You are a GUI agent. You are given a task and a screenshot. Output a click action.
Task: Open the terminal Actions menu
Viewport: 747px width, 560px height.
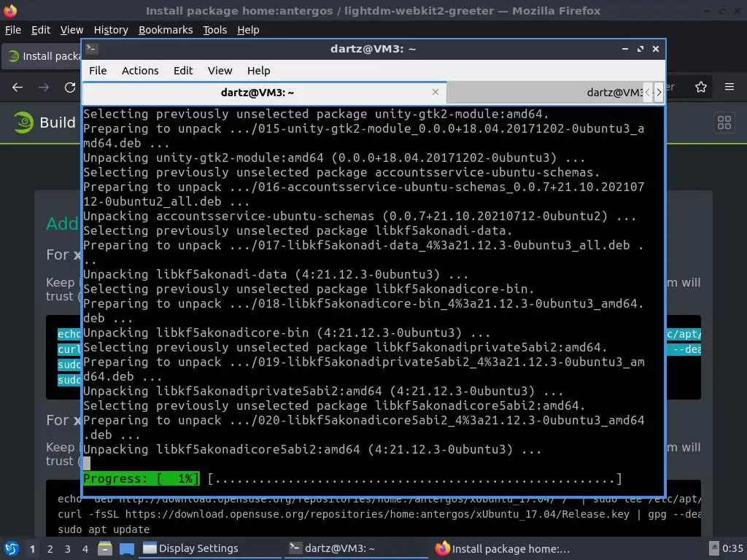tap(140, 71)
